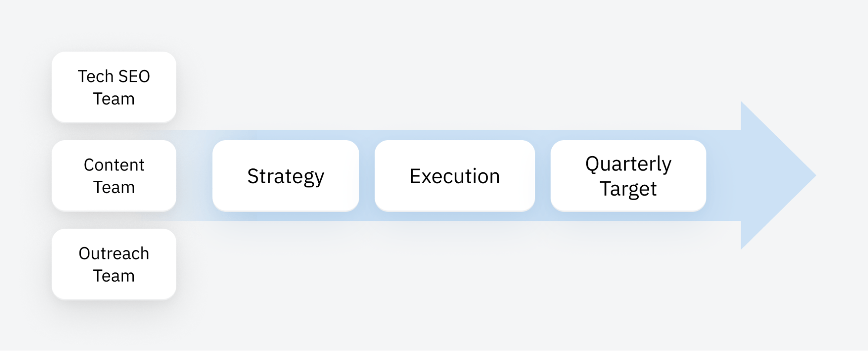This screenshot has width=868, height=351.
Task: Choose the Outreach Team box
Action: point(114,264)
